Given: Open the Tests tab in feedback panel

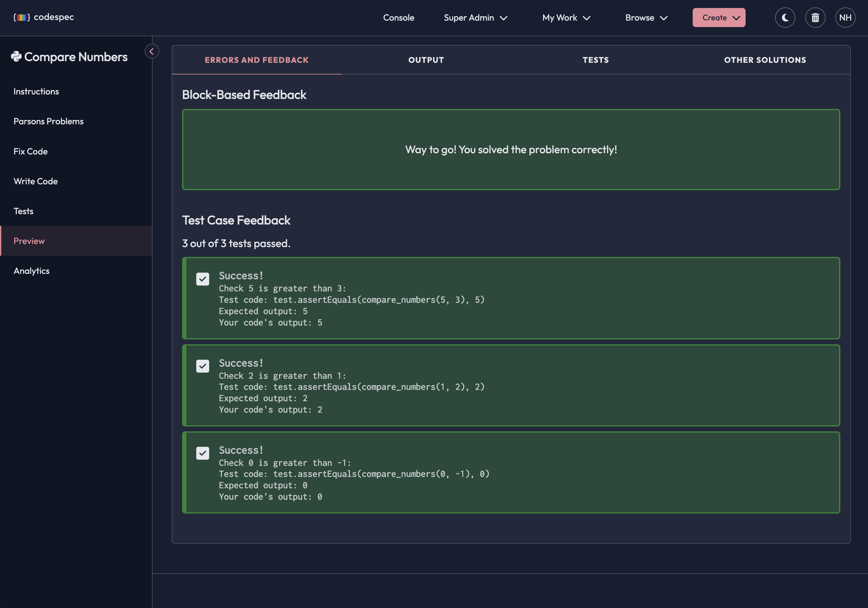Looking at the screenshot, I should coord(595,60).
